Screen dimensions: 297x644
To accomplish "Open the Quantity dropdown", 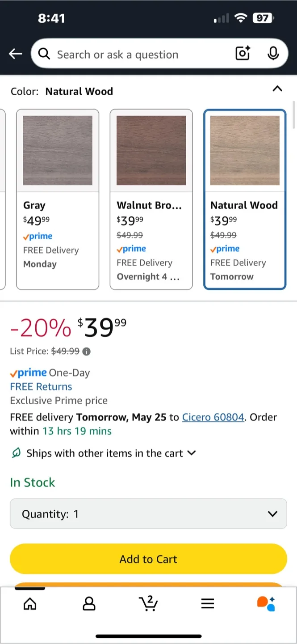I will 148,514.
